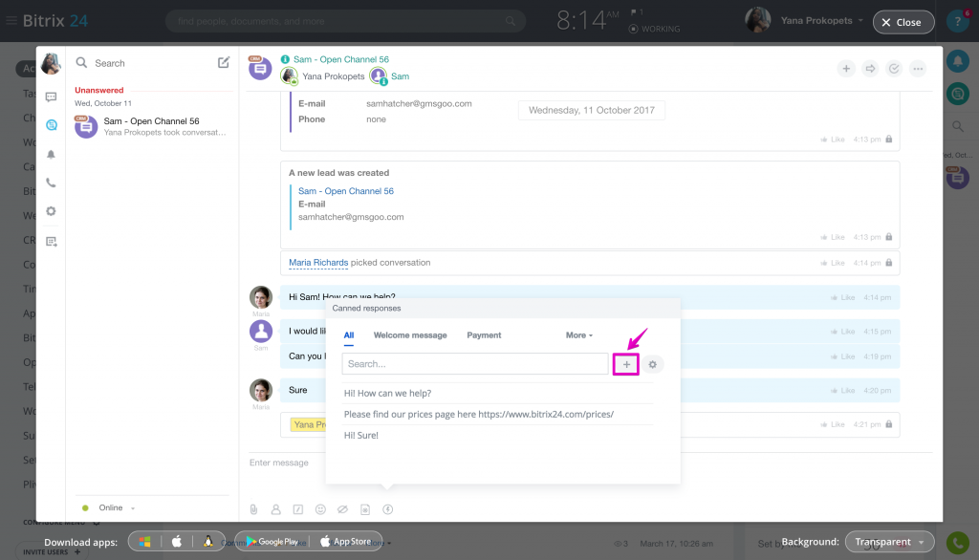The width and height of the screenshot is (979, 560).
Task: Click the Windows app download icon
Action: (x=145, y=542)
